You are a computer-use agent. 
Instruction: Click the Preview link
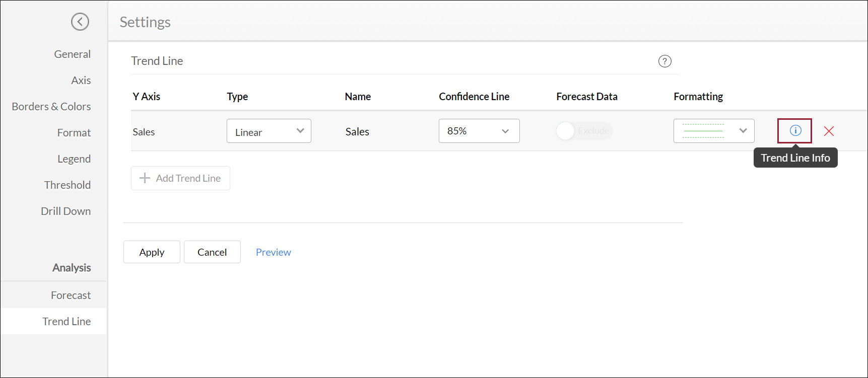273,252
